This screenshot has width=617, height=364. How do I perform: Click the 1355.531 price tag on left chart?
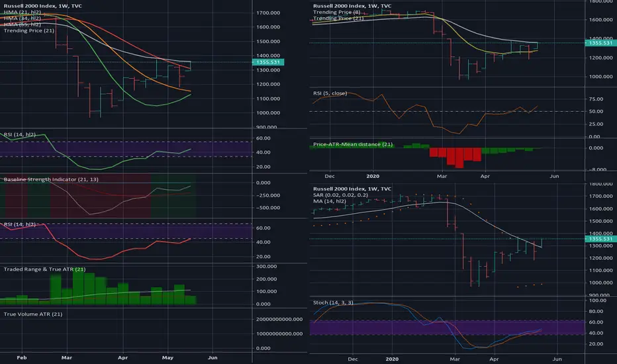click(268, 62)
